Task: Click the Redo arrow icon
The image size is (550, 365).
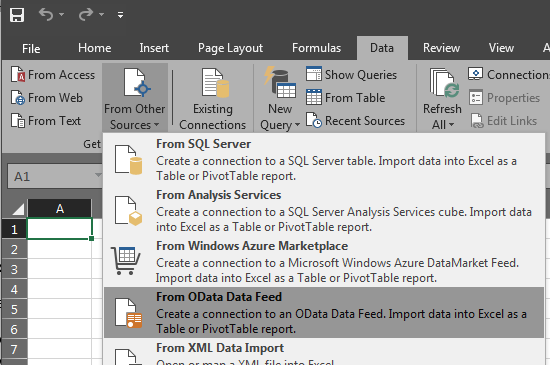Action: pos(86,14)
